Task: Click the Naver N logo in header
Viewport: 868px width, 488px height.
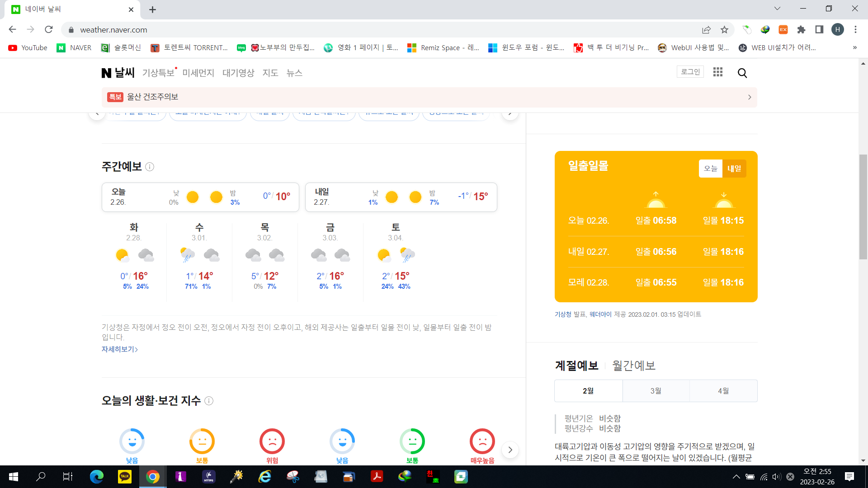Action: pyautogui.click(x=106, y=73)
